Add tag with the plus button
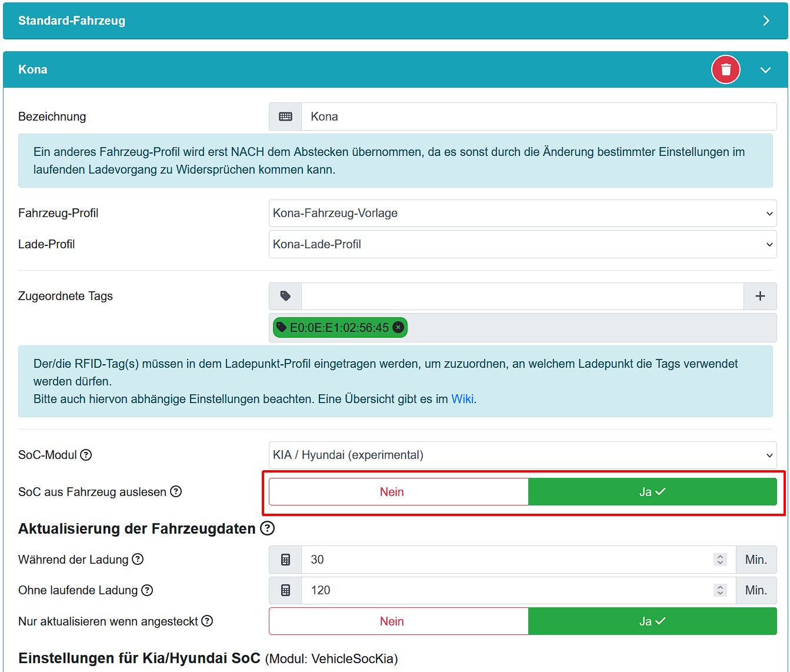 760,296
